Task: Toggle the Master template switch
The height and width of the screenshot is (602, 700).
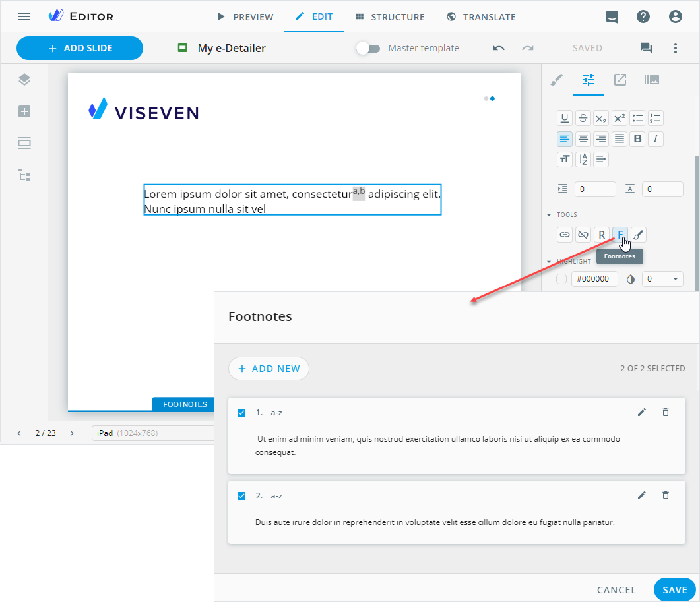Action: point(368,48)
